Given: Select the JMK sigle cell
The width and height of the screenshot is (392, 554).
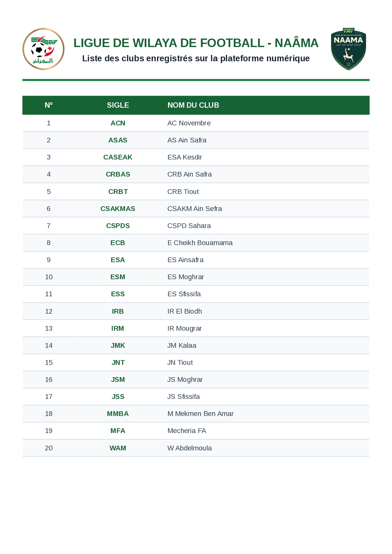Looking at the screenshot, I should pyautogui.click(x=118, y=346).
